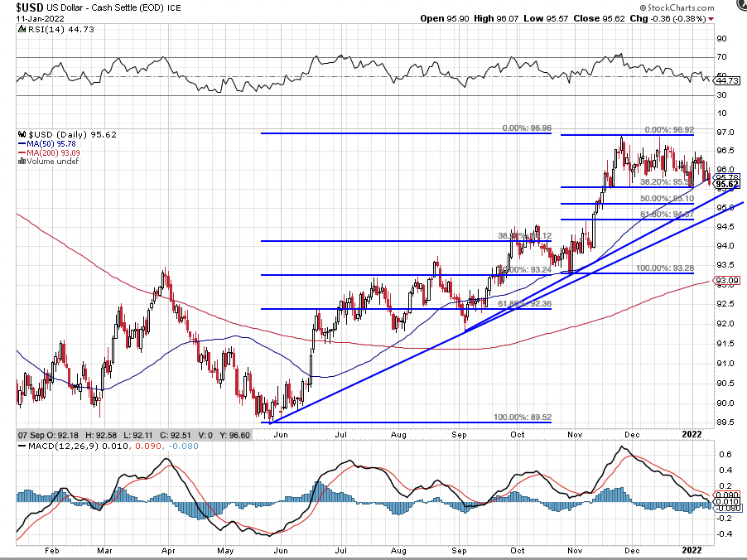Click the 44.73 RSI value tag on the right axis

[728, 81]
